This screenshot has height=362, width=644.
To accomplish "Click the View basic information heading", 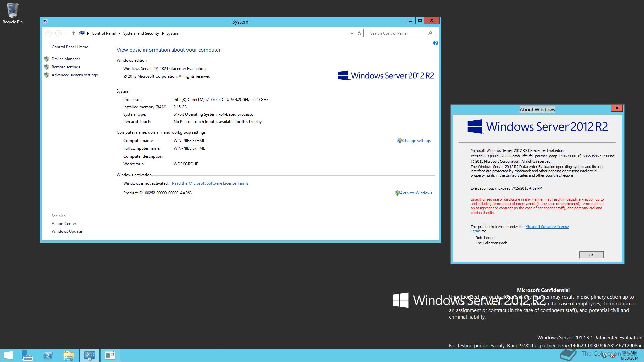I will [169, 50].
